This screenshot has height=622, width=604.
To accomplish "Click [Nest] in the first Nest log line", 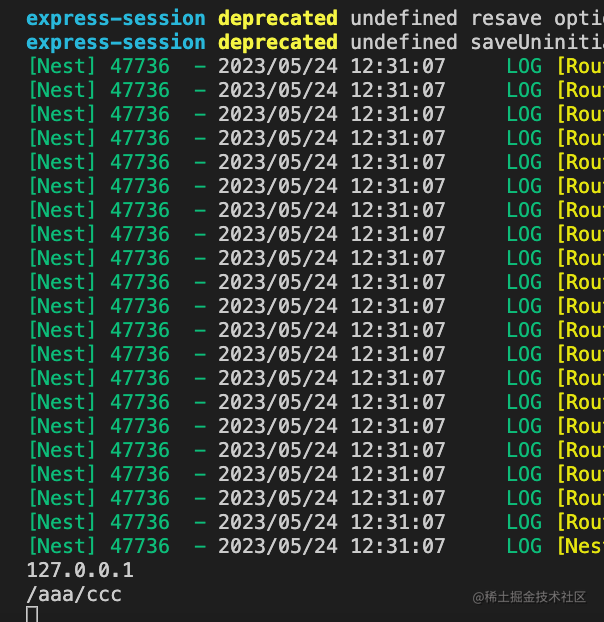I will tap(61, 66).
